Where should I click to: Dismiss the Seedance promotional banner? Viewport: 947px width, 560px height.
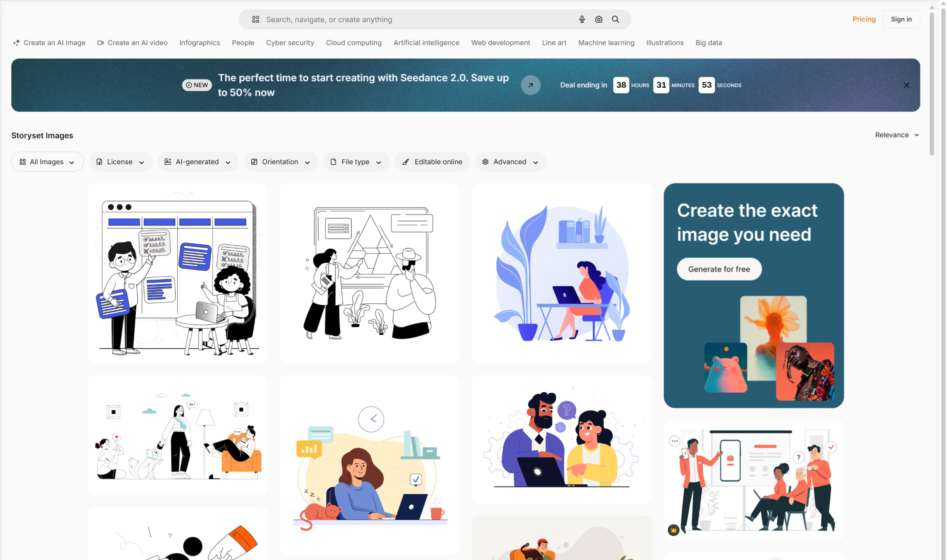(907, 85)
